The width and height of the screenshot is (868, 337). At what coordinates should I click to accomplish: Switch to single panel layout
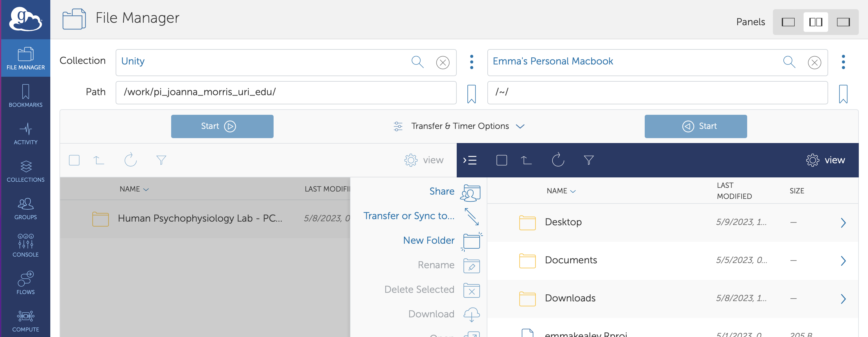pyautogui.click(x=788, y=22)
